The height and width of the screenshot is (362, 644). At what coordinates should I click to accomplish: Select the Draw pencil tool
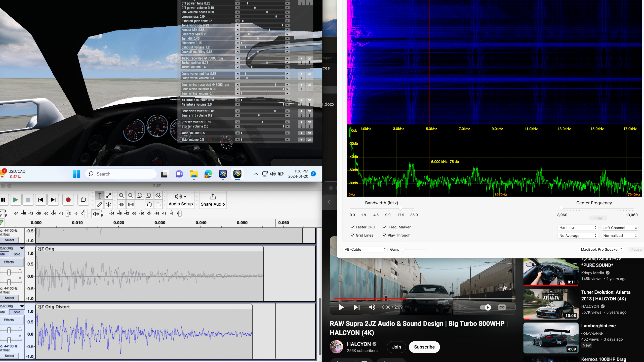coord(99,205)
